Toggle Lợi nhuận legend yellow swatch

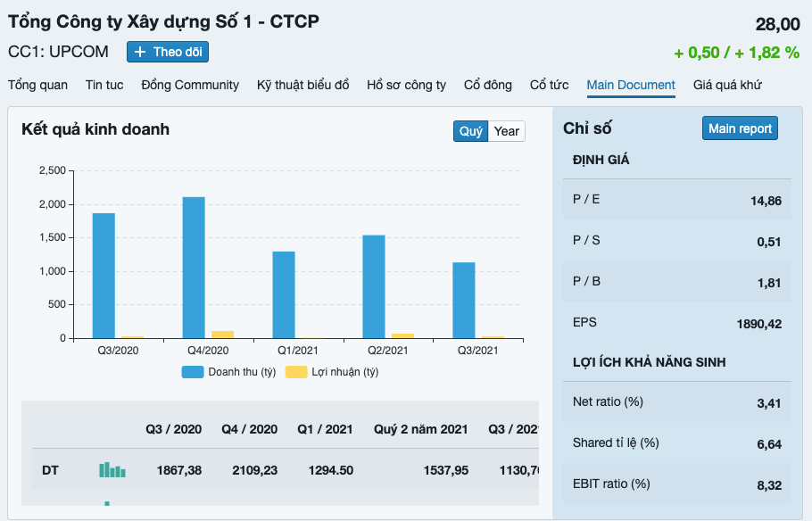tap(296, 372)
